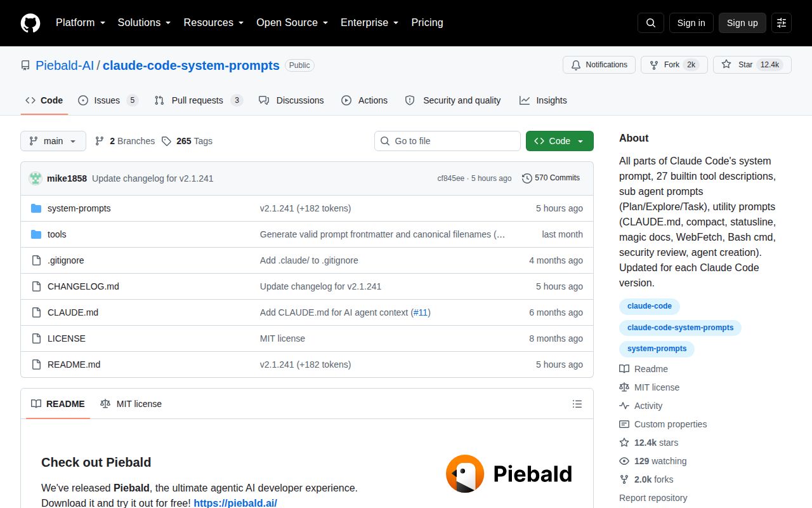Open the Readme link in the About sidebar

click(x=644, y=369)
